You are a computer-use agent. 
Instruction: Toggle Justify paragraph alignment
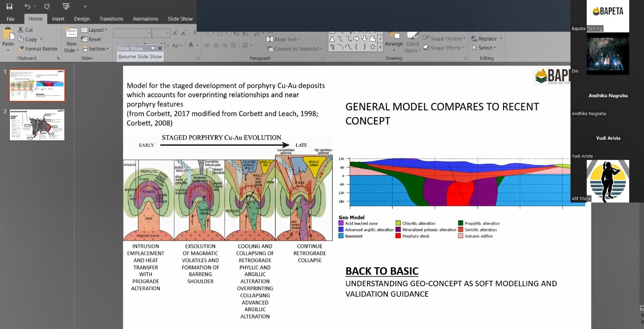pos(233,46)
